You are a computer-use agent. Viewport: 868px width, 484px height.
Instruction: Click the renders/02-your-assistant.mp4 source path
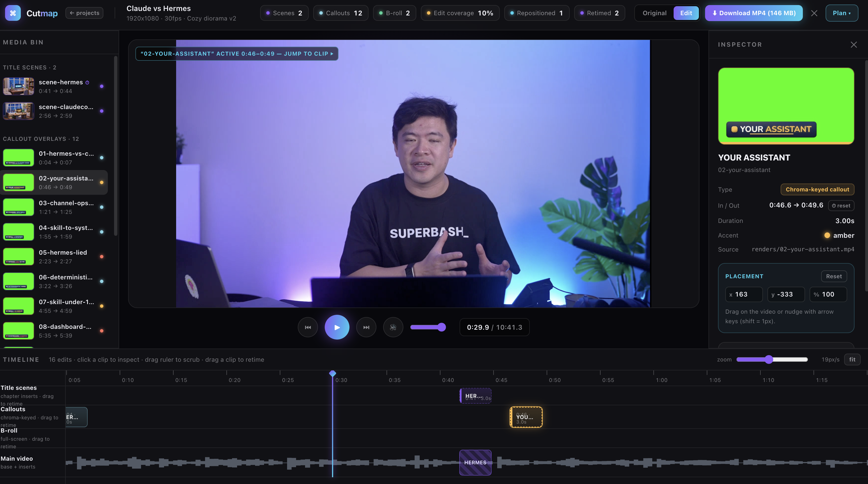[803, 249]
